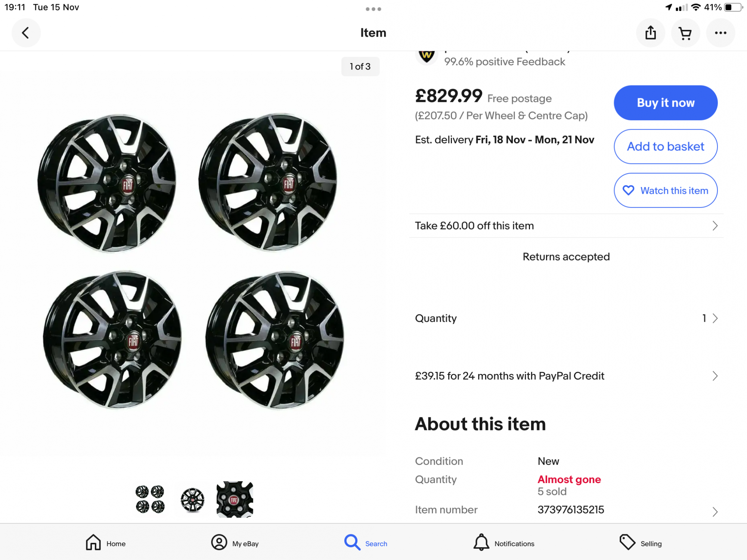The width and height of the screenshot is (747, 560).
Task: Expand the Take £60.00 off offer
Action: [x=566, y=226]
